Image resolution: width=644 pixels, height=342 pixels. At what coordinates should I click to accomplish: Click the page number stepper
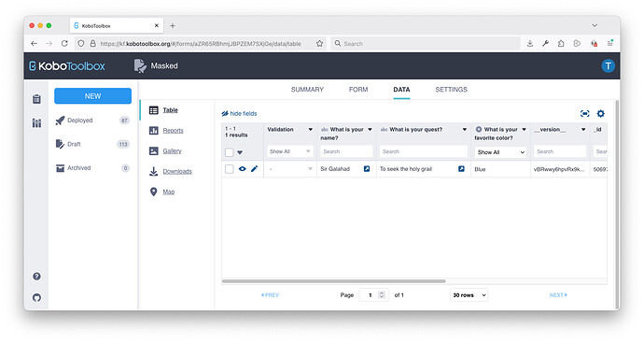click(x=382, y=295)
